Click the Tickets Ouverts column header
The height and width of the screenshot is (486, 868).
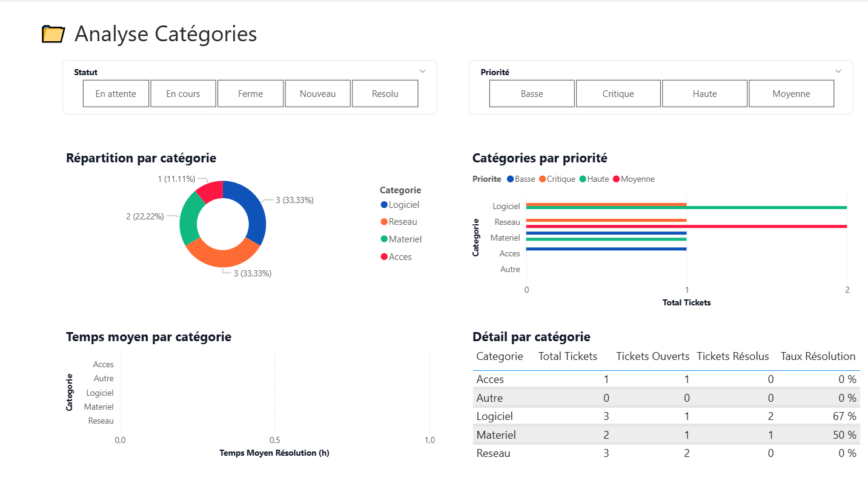tap(652, 356)
